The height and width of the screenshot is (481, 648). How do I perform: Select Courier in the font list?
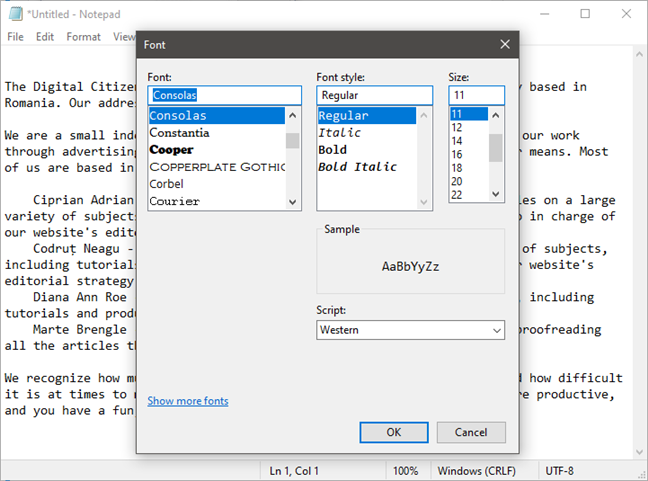tap(174, 201)
